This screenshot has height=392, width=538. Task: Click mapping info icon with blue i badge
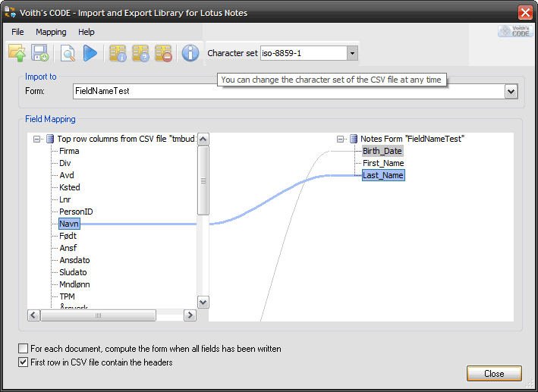point(118,53)
